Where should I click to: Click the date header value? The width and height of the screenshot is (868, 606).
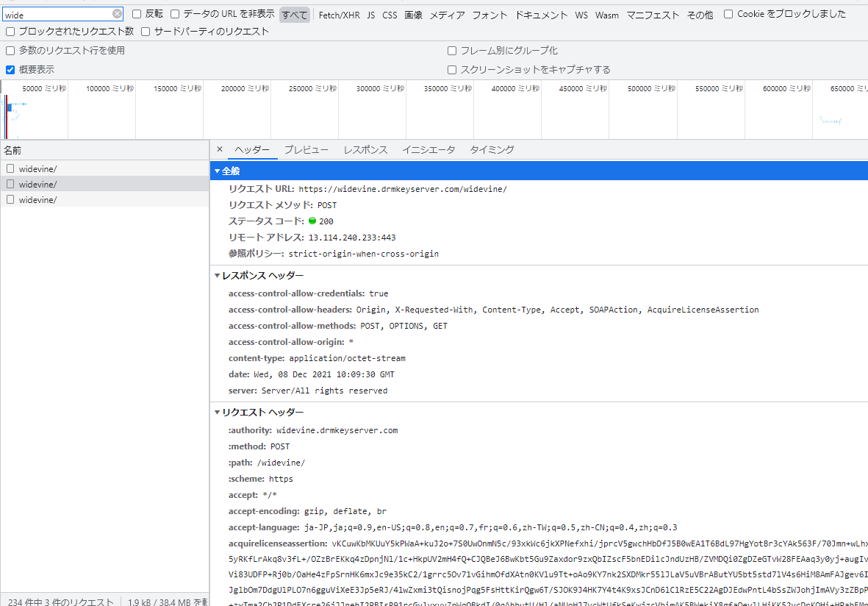click(x=324, y=374)
